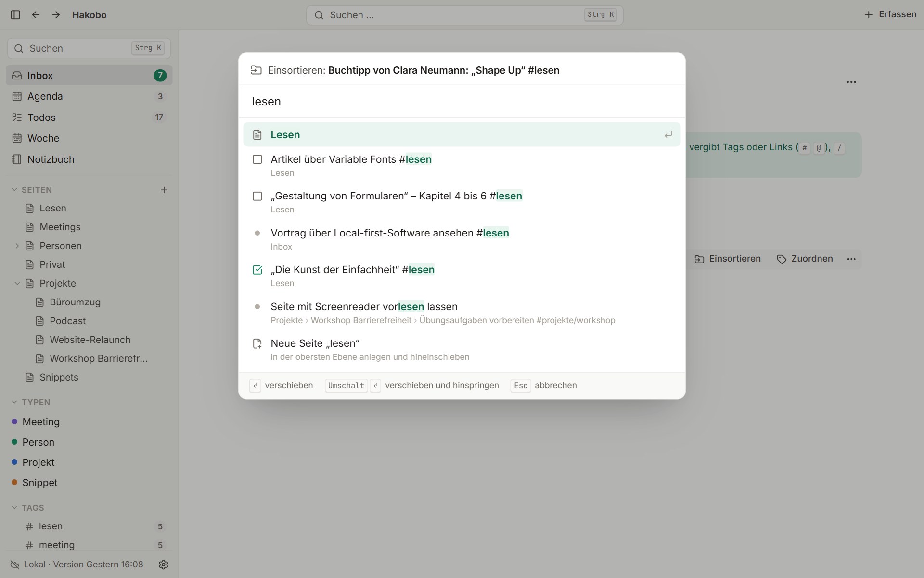Expand the Personen page tree

[17, 246]
